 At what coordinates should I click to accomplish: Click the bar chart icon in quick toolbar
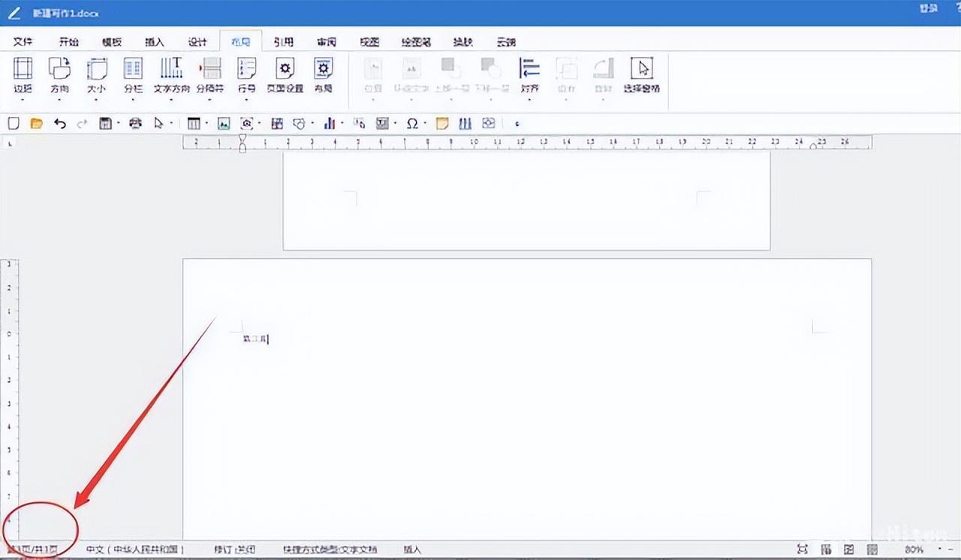point(330,123)
